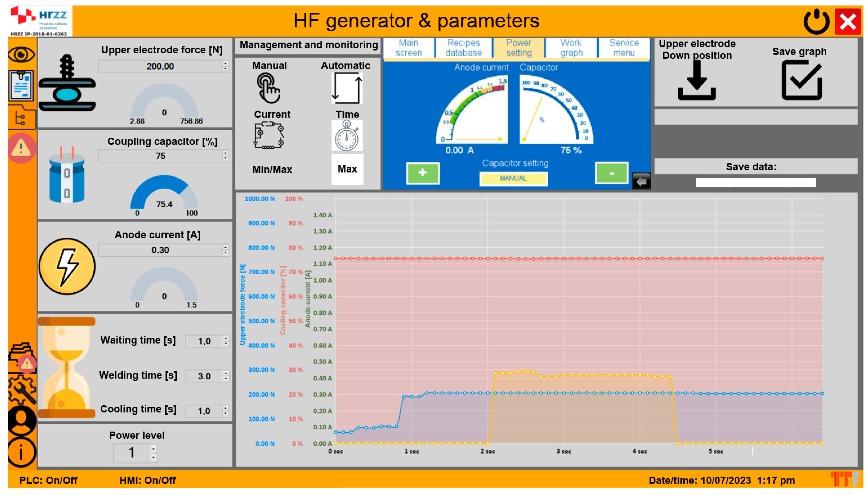Image resolution: width=868 pixels, height=495 pixels.
Task: Click the eye monitoring icon in sidebar
Action: tap(21, 54)
